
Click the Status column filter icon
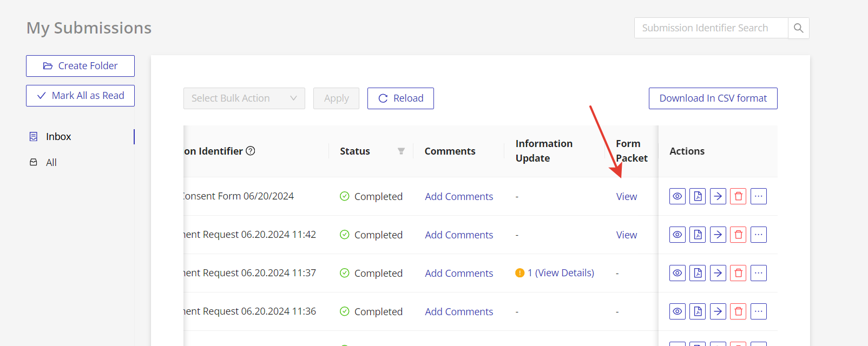click(401, 151)
